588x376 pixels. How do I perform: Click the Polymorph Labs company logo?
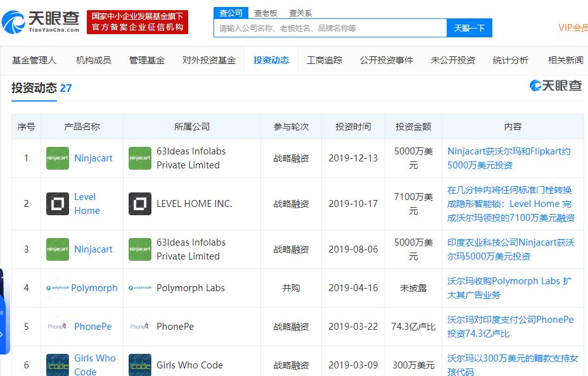click(140, 288)
